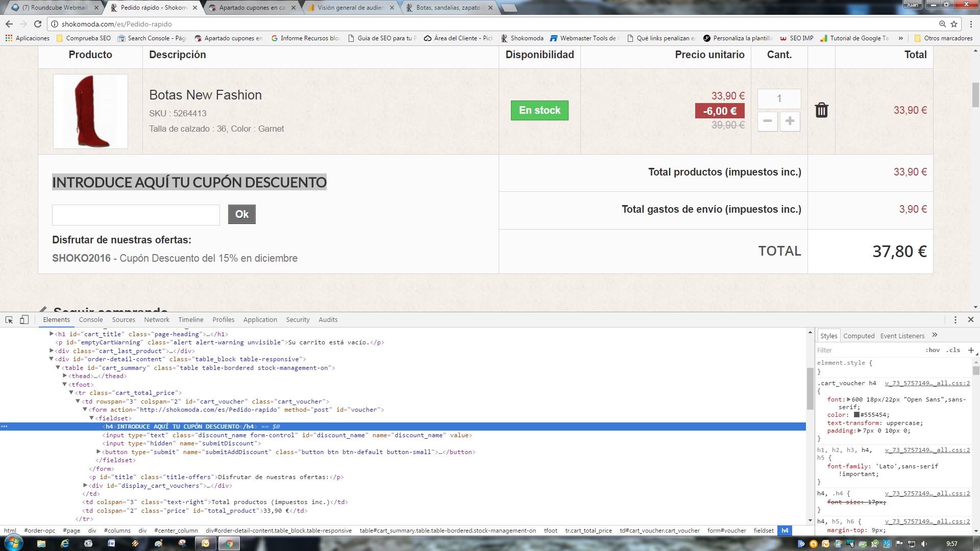Expand the thead node in DOM tree

point(65,376)
